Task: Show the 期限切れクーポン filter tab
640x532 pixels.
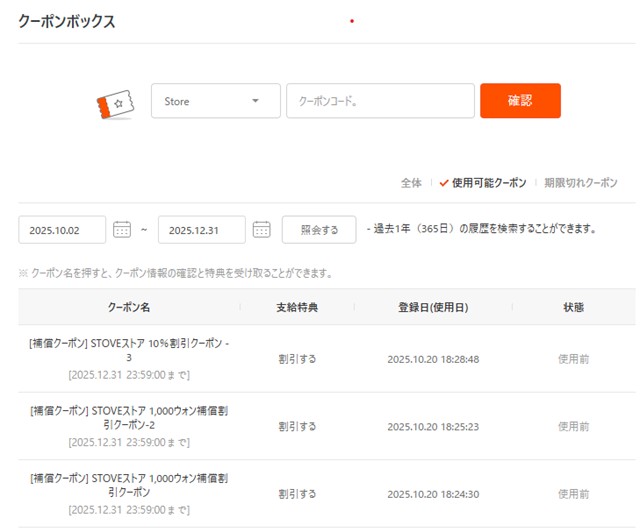Action: tap(581, 183)
